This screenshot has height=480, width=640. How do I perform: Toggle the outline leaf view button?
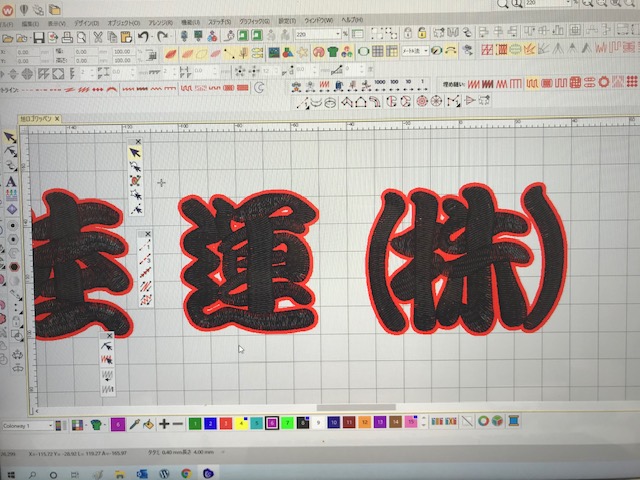click(x=201, y=53)
